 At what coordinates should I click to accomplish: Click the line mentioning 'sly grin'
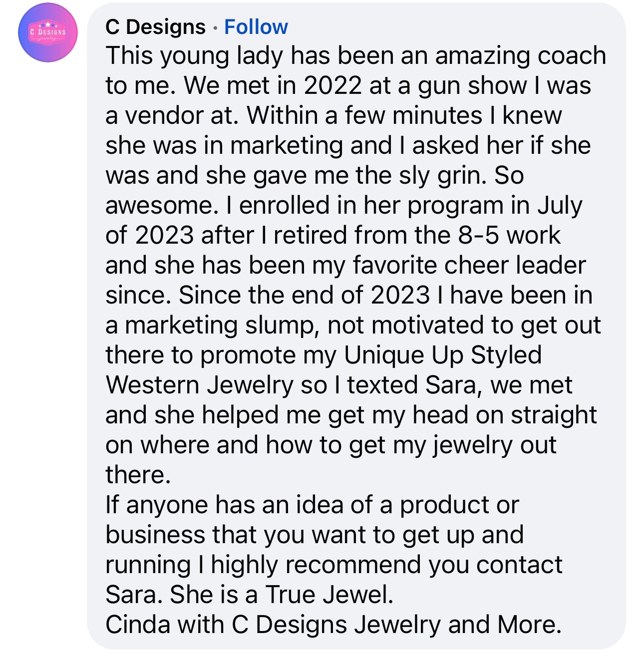pyautogui.click(x=314, y=175)
